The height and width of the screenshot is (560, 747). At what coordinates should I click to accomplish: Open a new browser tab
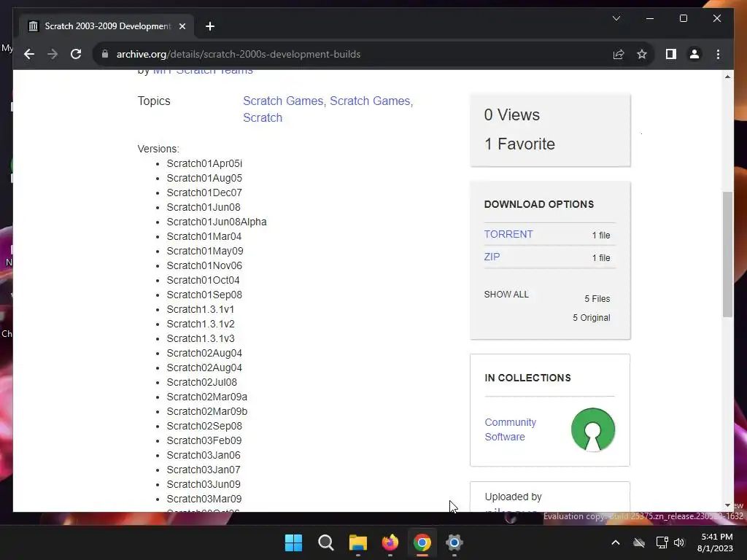tap(210, 26)
